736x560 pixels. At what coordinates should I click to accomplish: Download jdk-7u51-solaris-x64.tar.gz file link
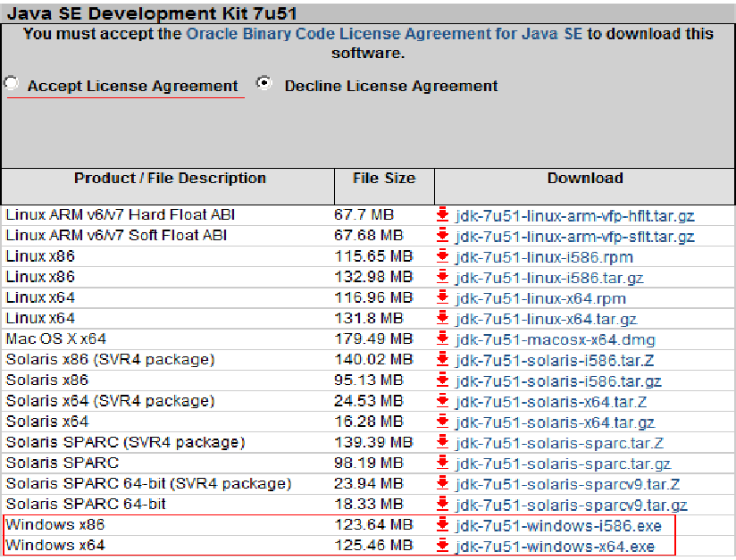tap(555, 422)
